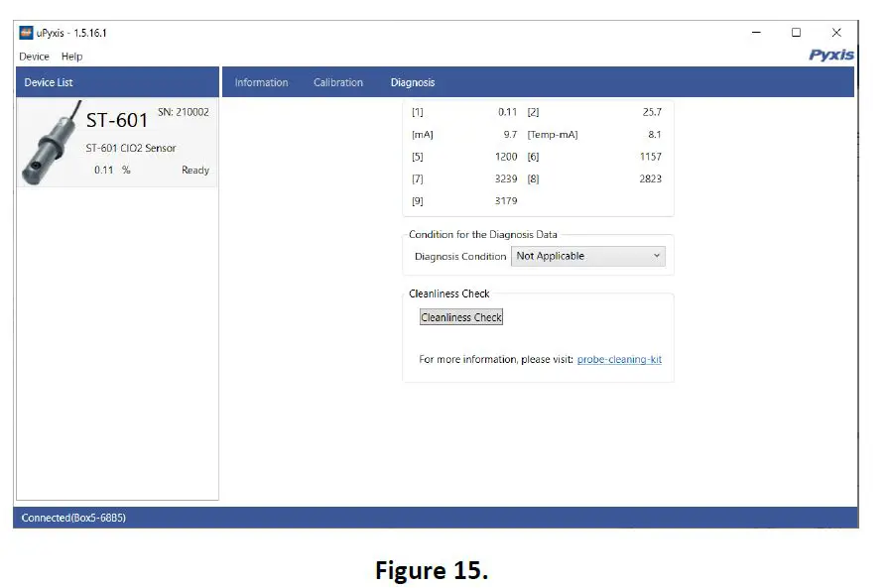Click the Ready status of ST-601
The width and height of the screenshot is (889, 588).
(195, 170)
